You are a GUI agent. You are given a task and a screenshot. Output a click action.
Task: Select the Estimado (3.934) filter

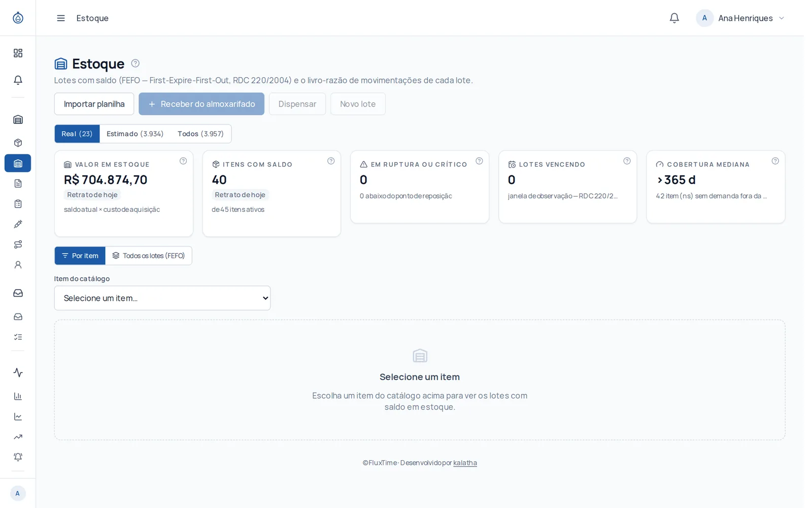[x=135, y=134]
